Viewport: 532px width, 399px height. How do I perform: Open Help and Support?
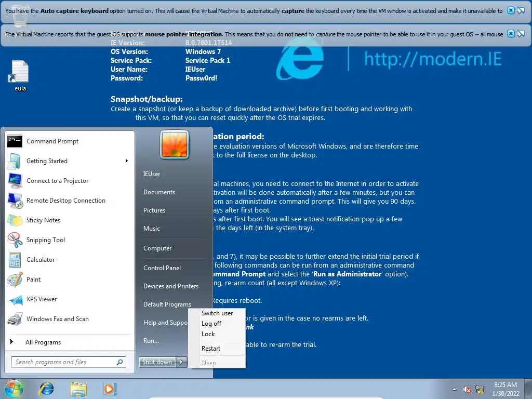tap(165, 323)
